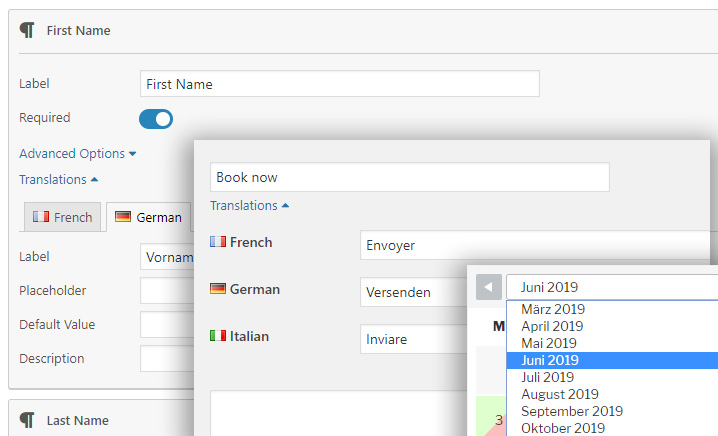Open the month dropdown showing Juni 2019
Viewport: 718px width, 436px height.
[610, 287]
